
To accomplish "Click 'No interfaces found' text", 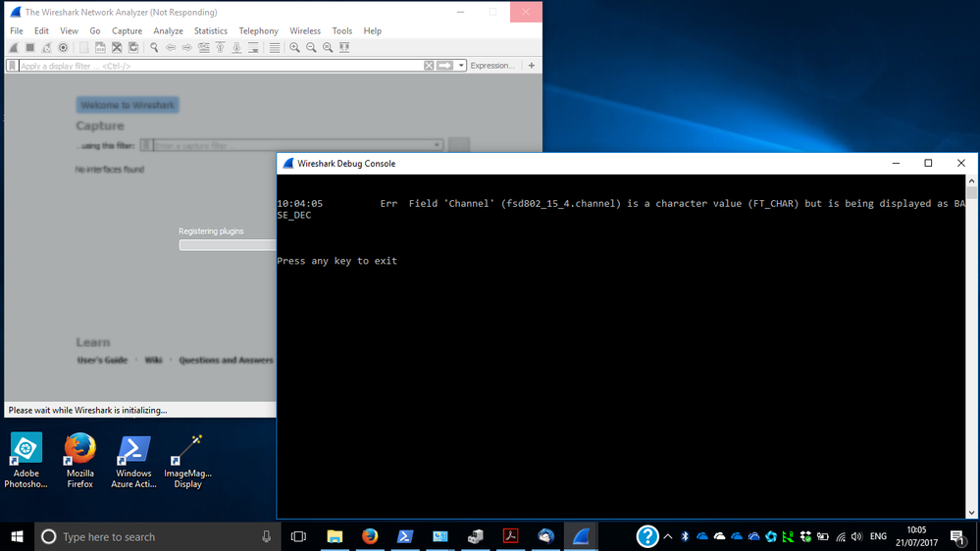I will click(109, 170).
